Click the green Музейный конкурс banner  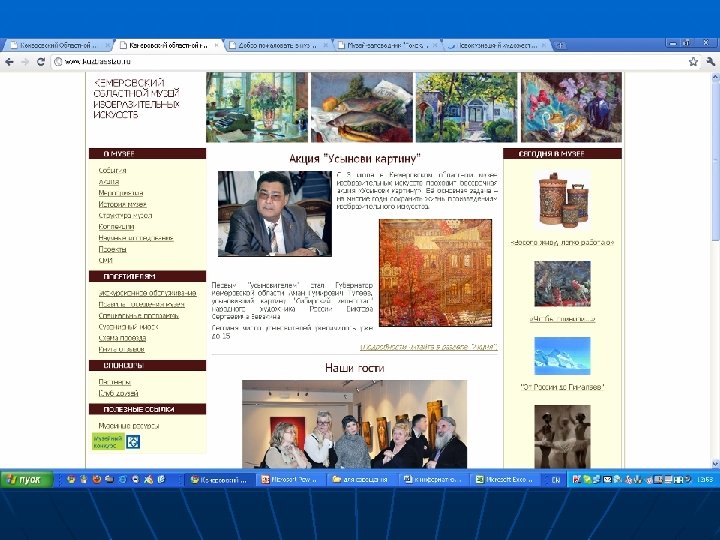[x=108, y=441]
